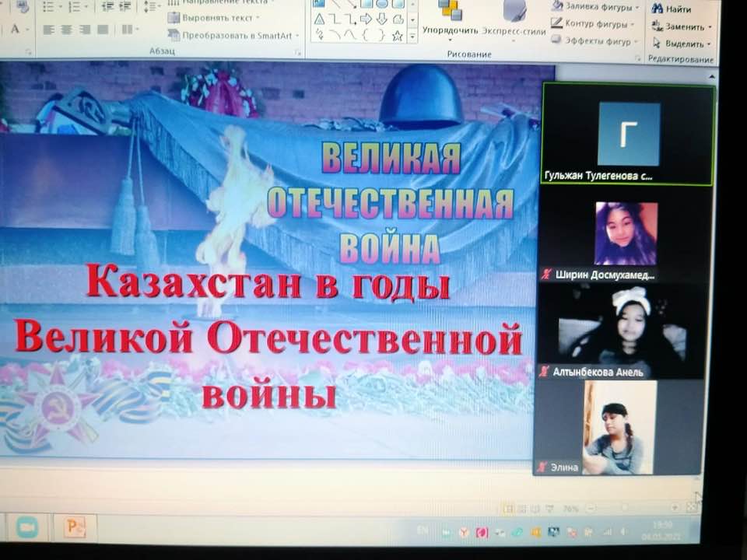
Task: Click the vertical scrollbar up arrow
Action: 711,76
